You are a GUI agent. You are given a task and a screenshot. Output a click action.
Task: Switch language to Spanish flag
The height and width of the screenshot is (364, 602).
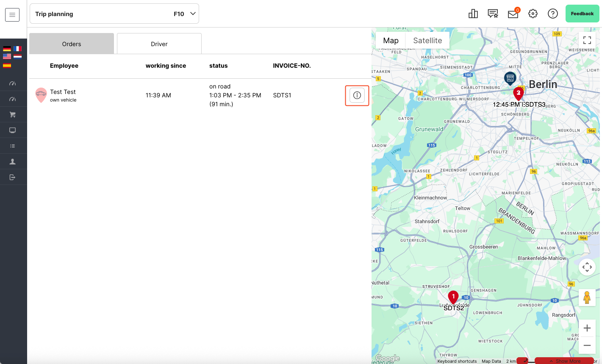pyautogui.click(x=7, y=65)
